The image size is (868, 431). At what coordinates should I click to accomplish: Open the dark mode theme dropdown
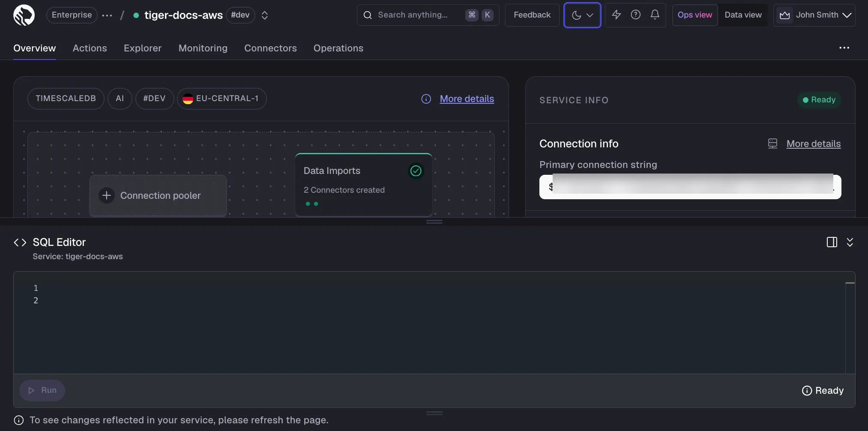click(582, 15)
